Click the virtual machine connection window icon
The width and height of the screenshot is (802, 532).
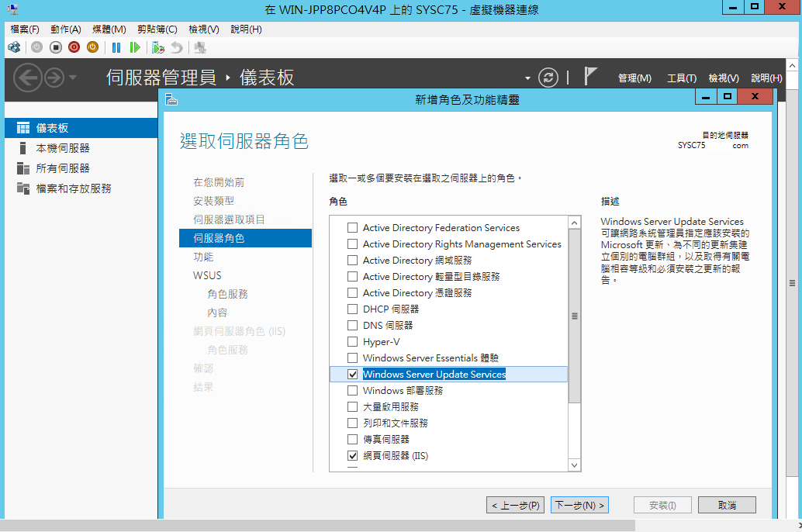coord(12,9)
